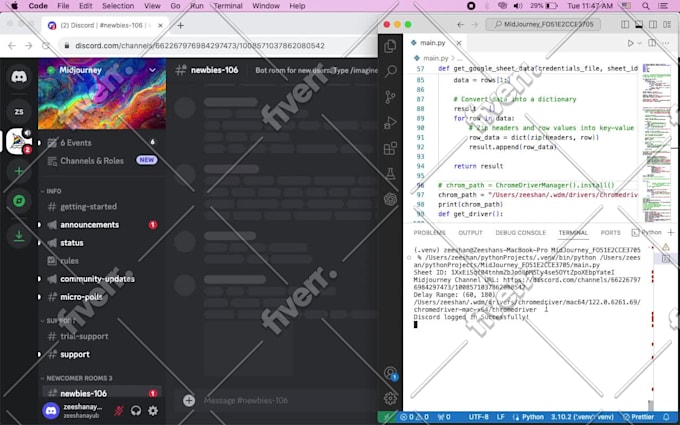Toggle Discord microphone mute
680x425 pixels.
(119, 411)
